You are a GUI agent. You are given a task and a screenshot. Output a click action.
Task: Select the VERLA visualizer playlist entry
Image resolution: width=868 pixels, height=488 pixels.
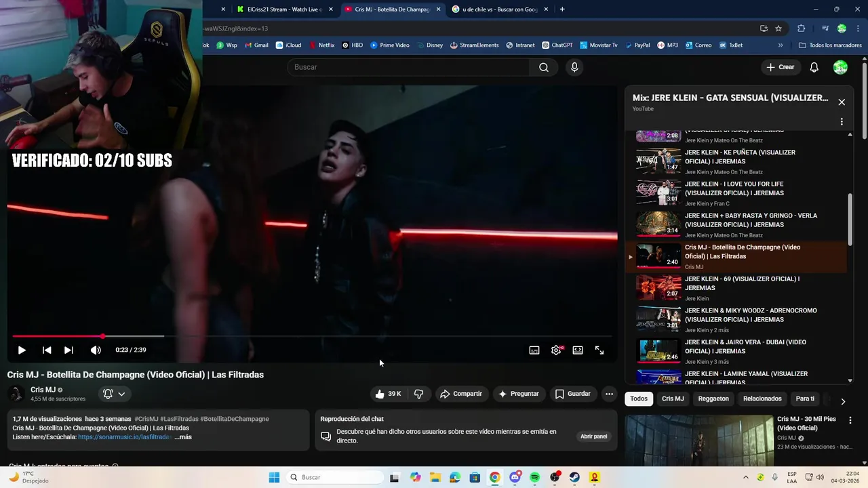(736, 224)
